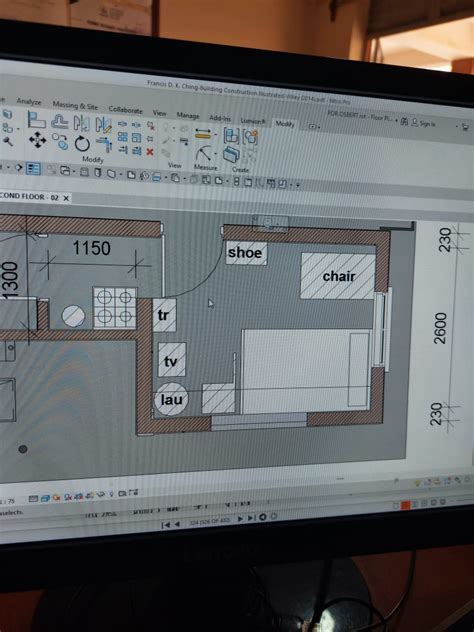Screen dimensions: 474x632
Task: Select the tv box in floor plan
Action: [172, 360]
